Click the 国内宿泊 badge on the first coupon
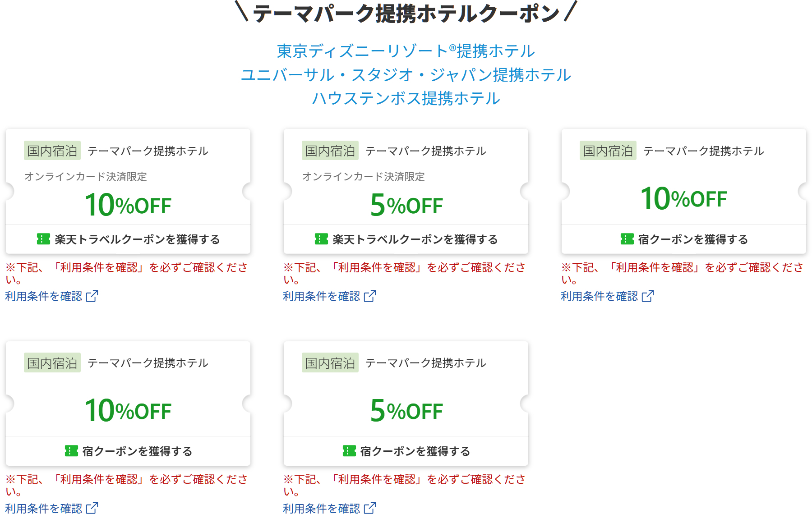Image resolution: width=812 pixels, height=514 pixels. (x=52, y=151)
